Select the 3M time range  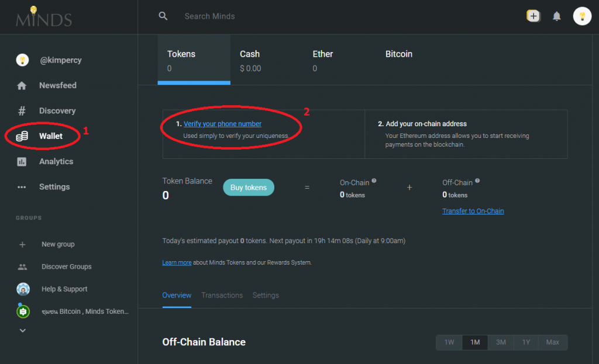(x=501, y=342)
